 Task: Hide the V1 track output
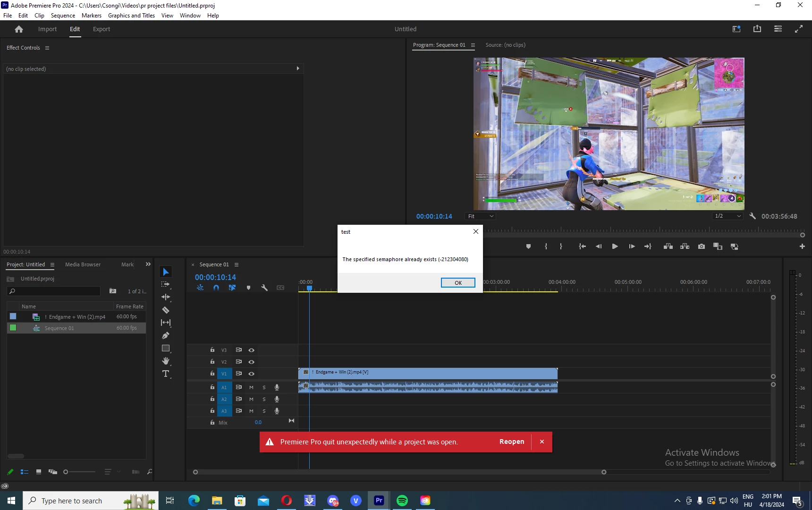252,374
